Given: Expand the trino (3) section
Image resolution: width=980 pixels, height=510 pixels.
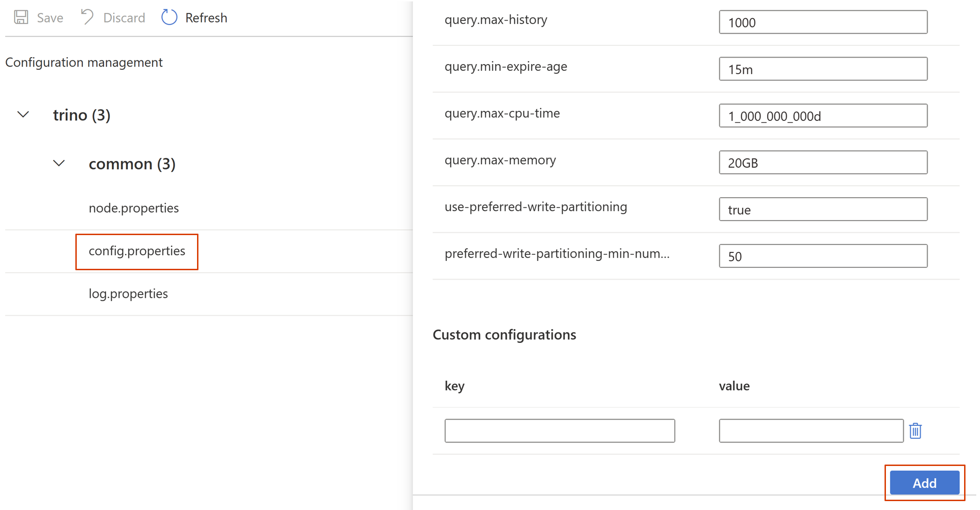Looking at the screenshot, I should (x=22, y=116).
